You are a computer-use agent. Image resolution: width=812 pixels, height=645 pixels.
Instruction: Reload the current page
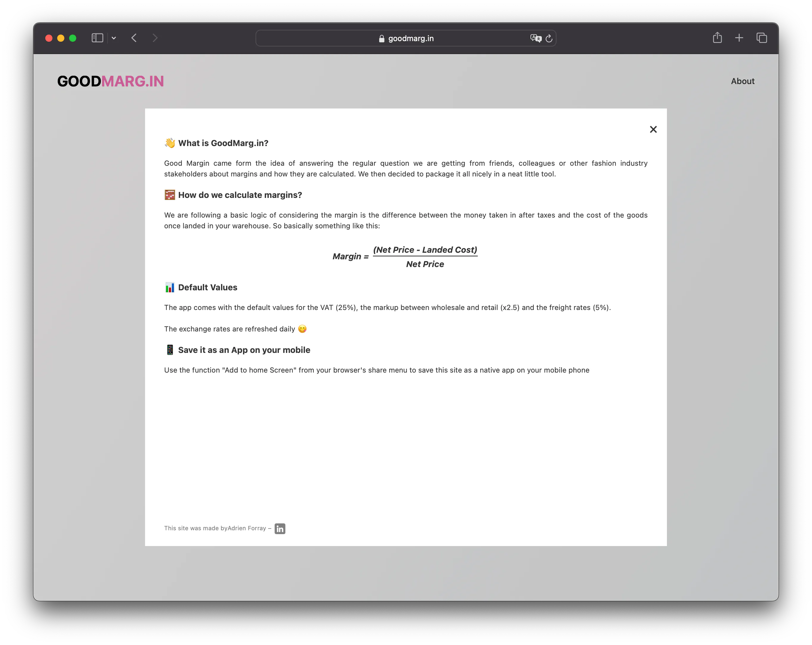click(x=549, y=38)
